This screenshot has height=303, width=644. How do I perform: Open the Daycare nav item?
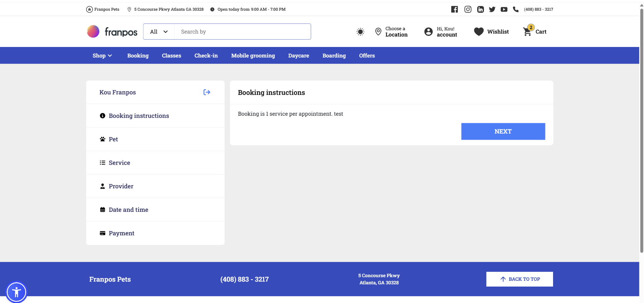[x=298, y=56]
